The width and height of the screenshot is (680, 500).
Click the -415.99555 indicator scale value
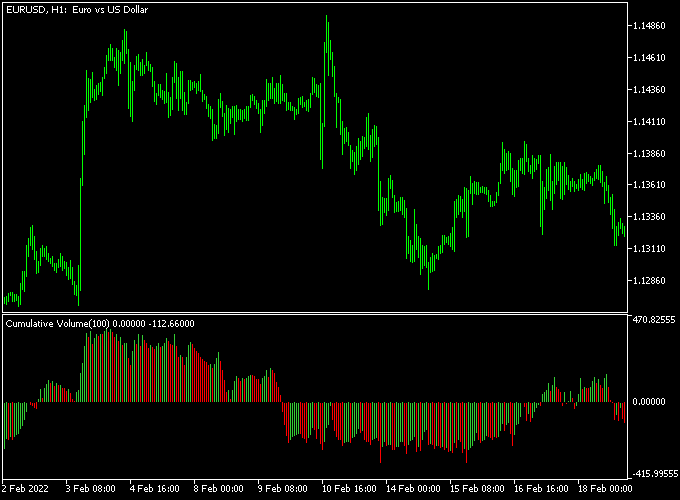[652, 474]
